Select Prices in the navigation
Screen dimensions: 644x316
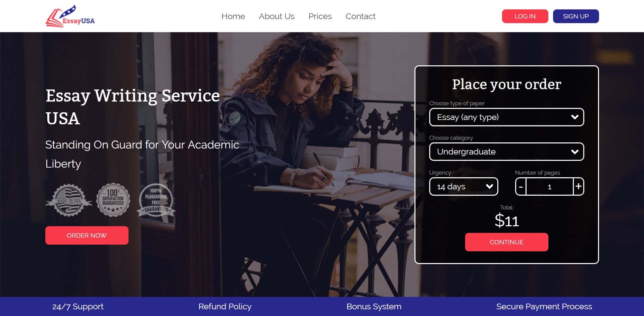coord(320,16)
